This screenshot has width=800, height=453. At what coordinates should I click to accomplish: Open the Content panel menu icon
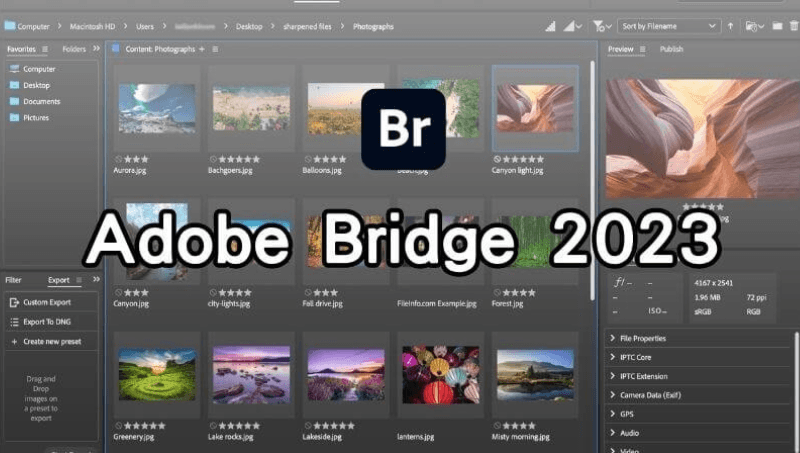(x=215, y=49)
